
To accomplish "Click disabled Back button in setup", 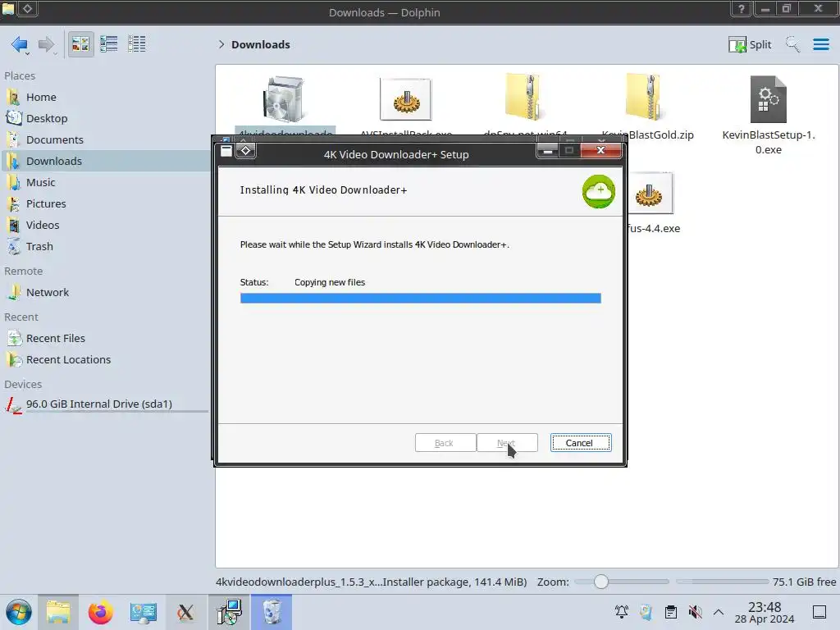I will [445, 443].
